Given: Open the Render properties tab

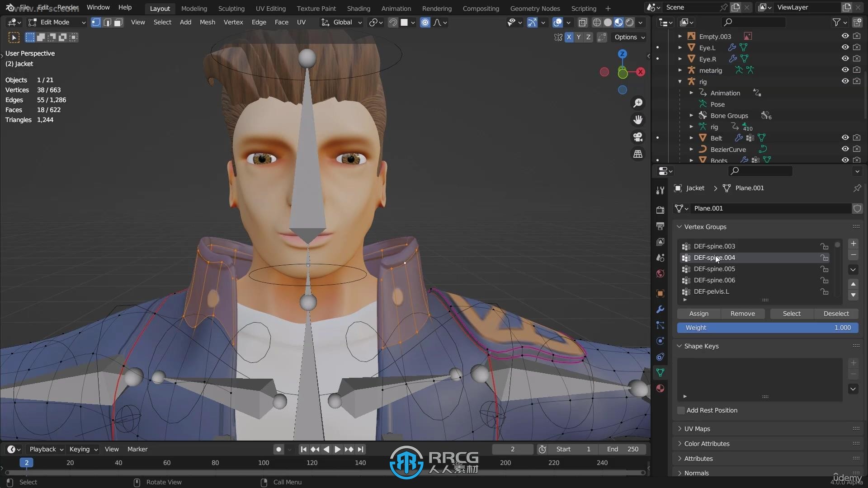Looking at the screenshot, I should coord(660,210).
